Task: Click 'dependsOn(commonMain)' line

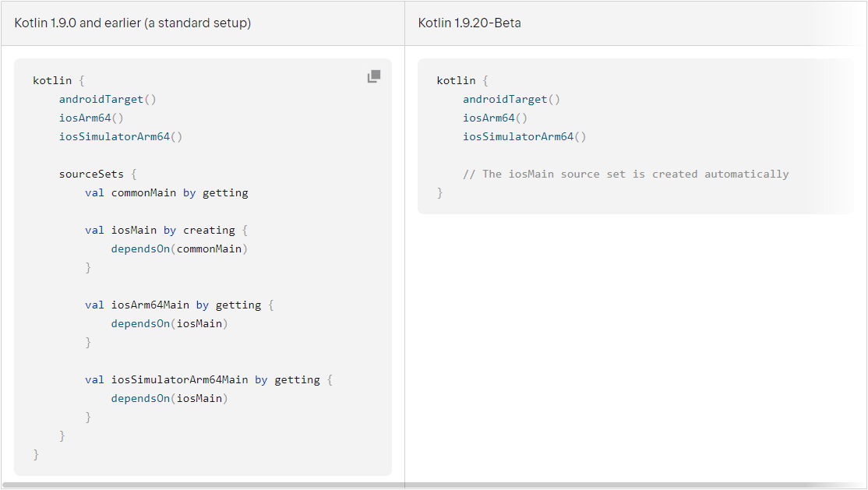Action: (x=179, y=249)
